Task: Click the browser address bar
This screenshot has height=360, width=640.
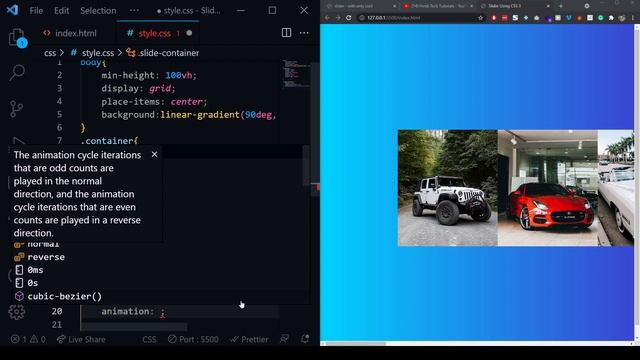Action: [x=420, y=18]
